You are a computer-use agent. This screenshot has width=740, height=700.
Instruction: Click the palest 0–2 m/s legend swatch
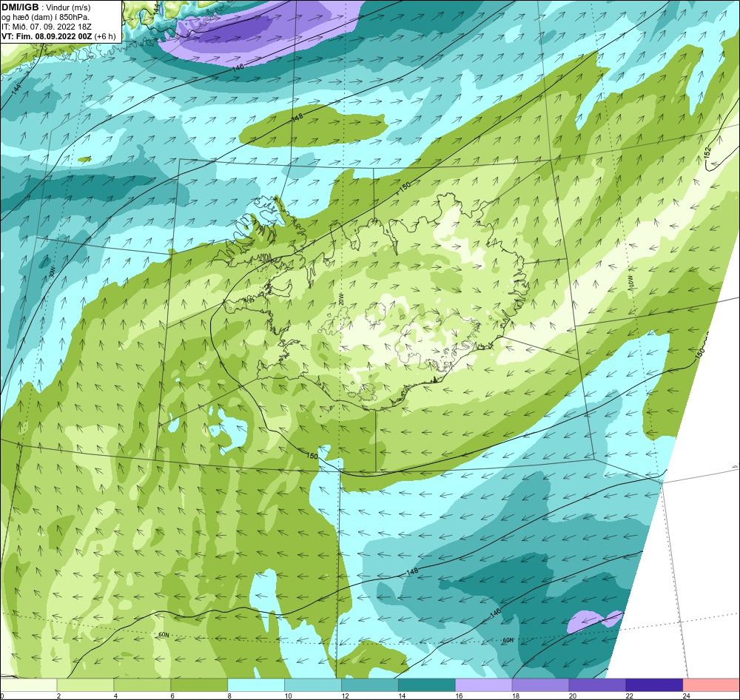point(29,684)
